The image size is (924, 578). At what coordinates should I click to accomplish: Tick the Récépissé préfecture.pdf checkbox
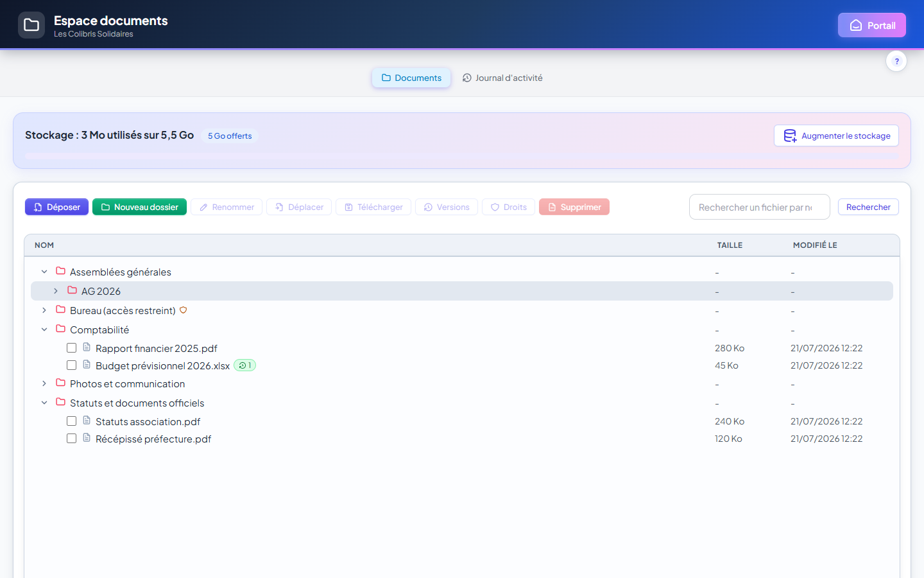pos(72,439)
